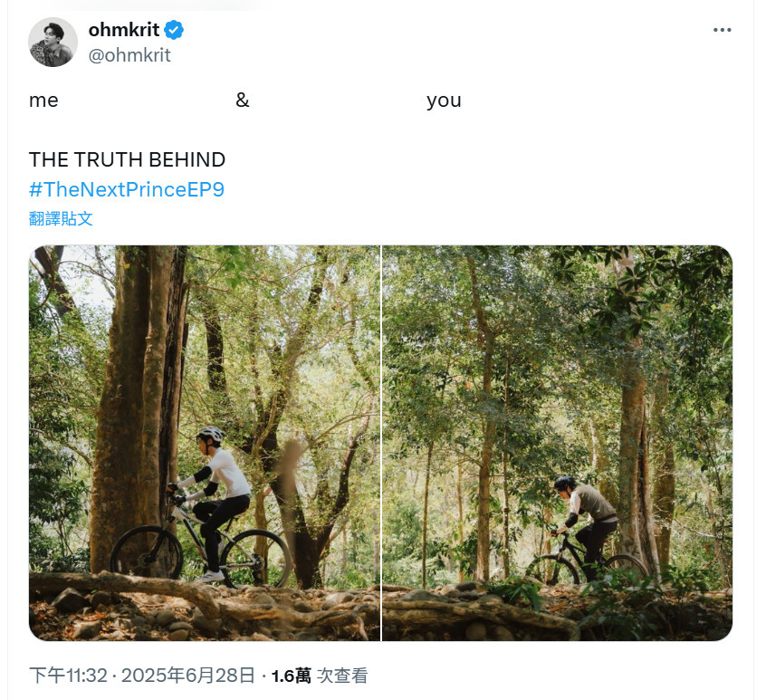Click the 1.6萬 view count
This screenshot has width=766, height=700.
pos(292,676)
